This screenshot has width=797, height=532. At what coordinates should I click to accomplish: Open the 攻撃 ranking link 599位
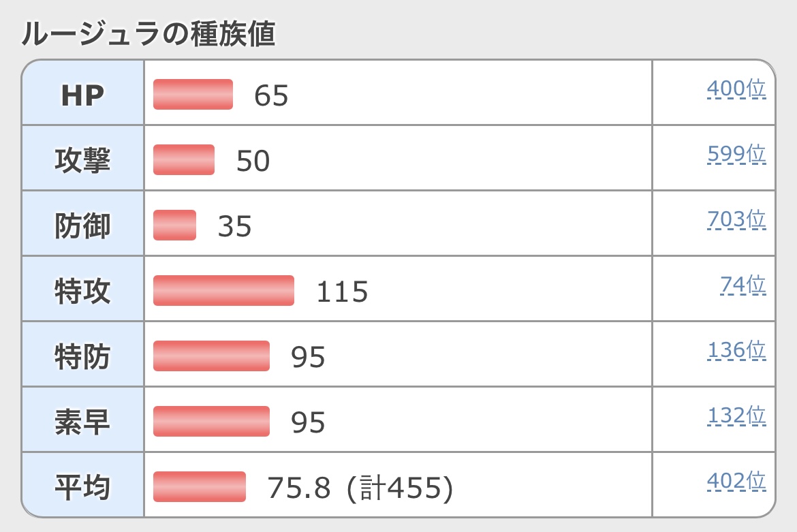[x=736, y=155]
